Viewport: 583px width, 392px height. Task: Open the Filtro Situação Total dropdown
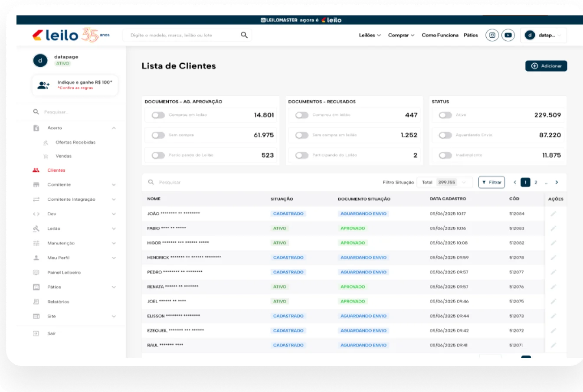click(444, 183)
